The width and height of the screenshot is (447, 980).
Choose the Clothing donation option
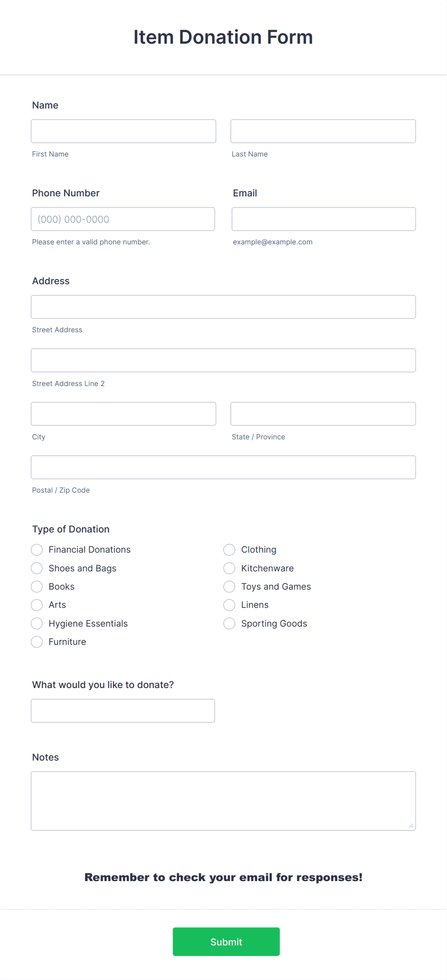[229, 550]
